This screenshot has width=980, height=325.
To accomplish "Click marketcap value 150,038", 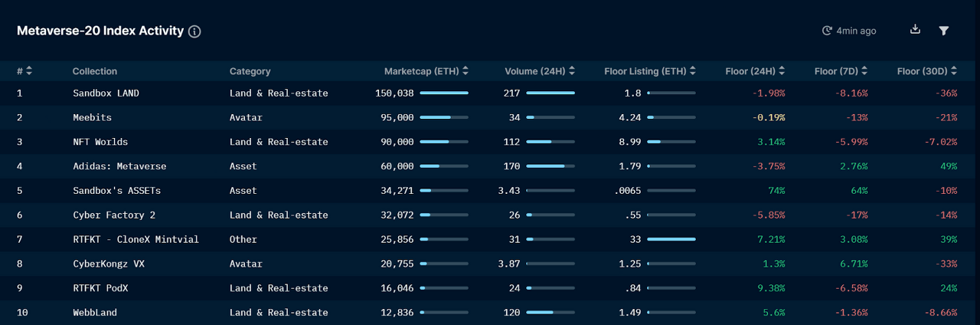I will pos(395,93).
